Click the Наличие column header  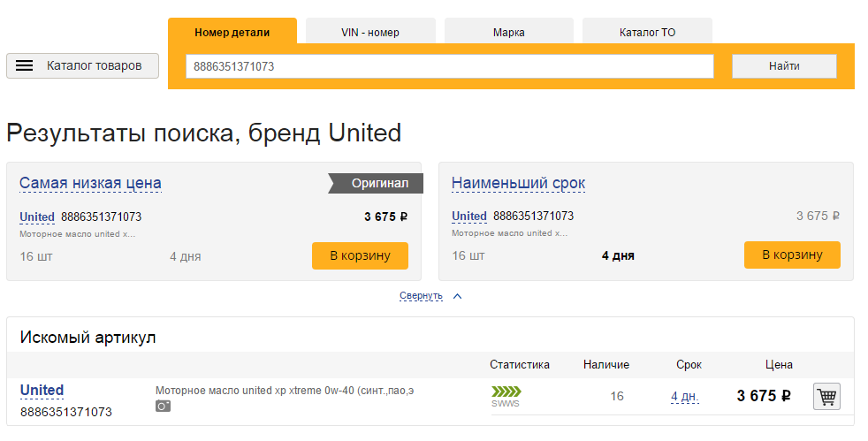click(606, 365)
